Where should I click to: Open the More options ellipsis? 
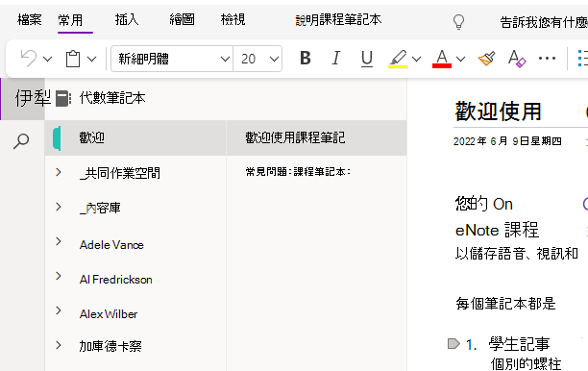[547, 58]
